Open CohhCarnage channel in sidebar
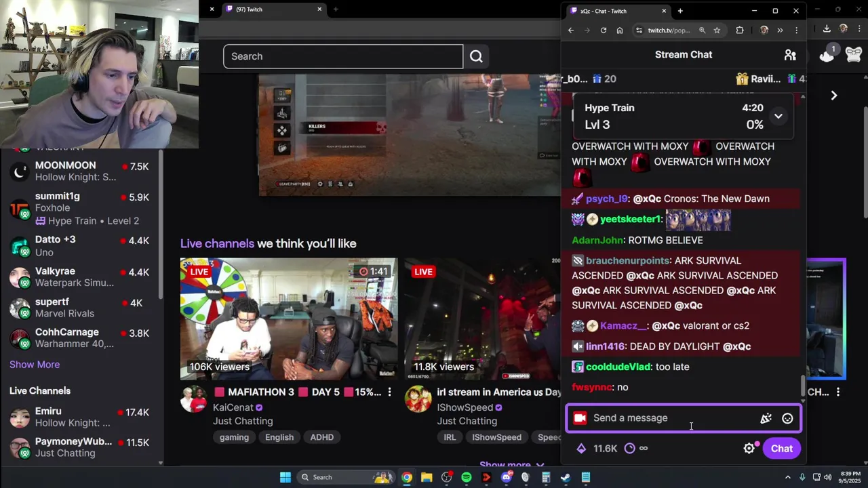 81,338
